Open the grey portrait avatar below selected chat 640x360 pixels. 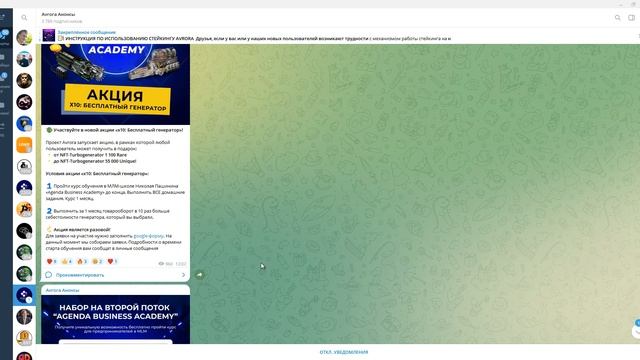[x=24, y=317]
